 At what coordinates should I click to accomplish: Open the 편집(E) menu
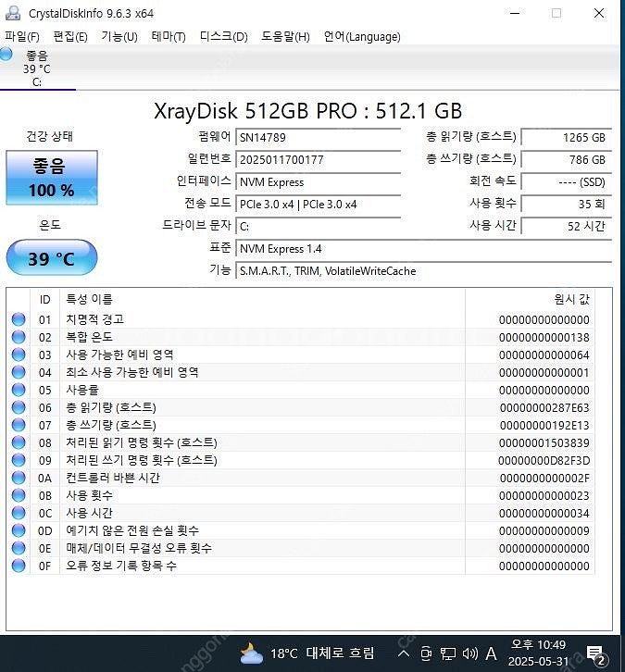tap(70, 37)
